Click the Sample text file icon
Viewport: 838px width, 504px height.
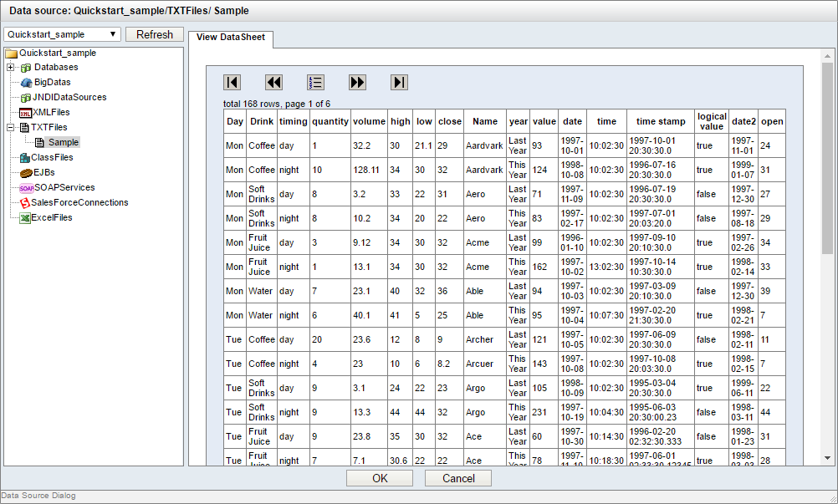click(x=39, y=143)
